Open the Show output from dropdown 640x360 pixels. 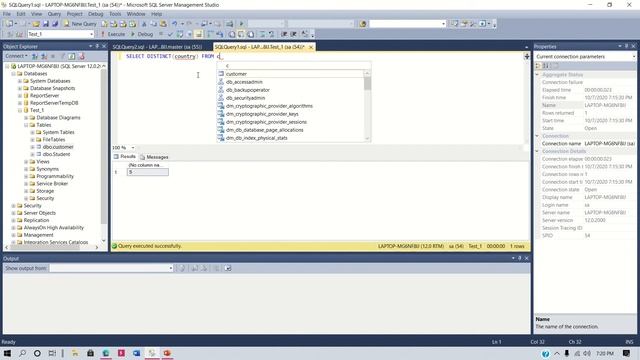point(171,268)
